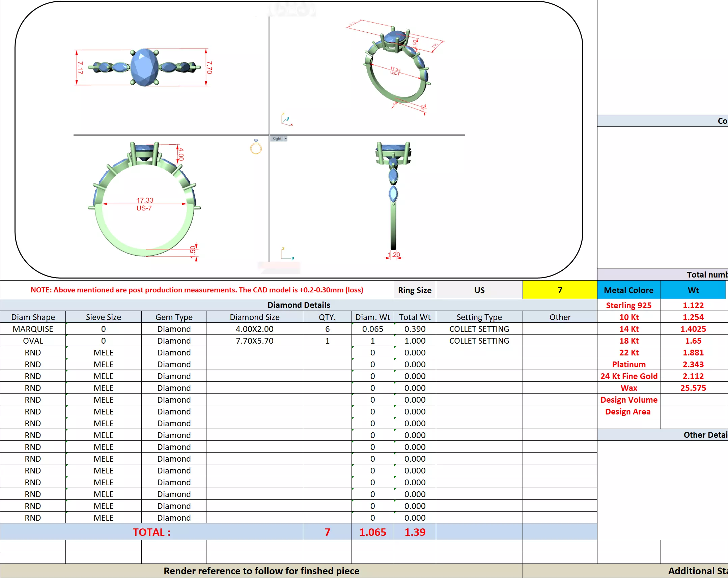
Task: Click the Diamond Details section header
Action: (299, 305)
